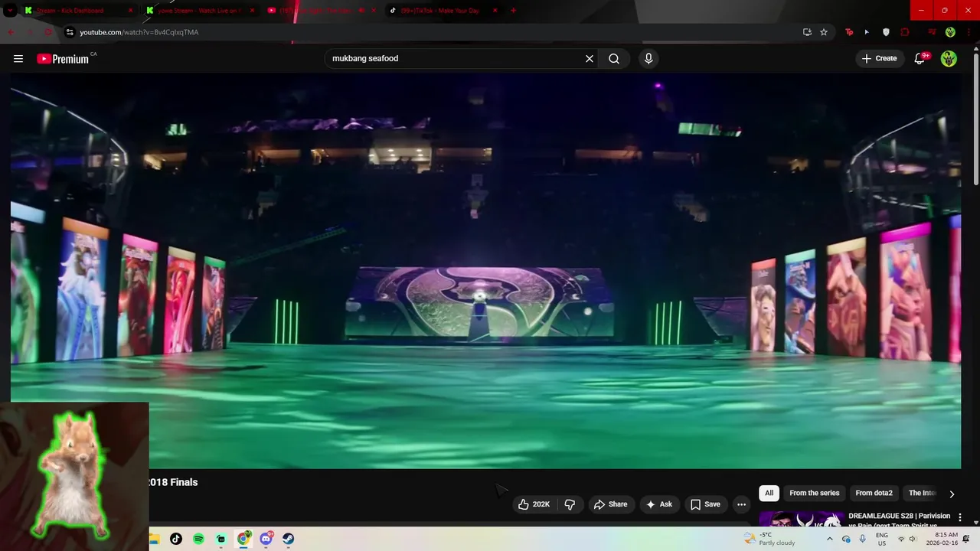Select the From the series chip
Image resolution: width=980 pixels, height=551 pixels.
coord(815,493)
